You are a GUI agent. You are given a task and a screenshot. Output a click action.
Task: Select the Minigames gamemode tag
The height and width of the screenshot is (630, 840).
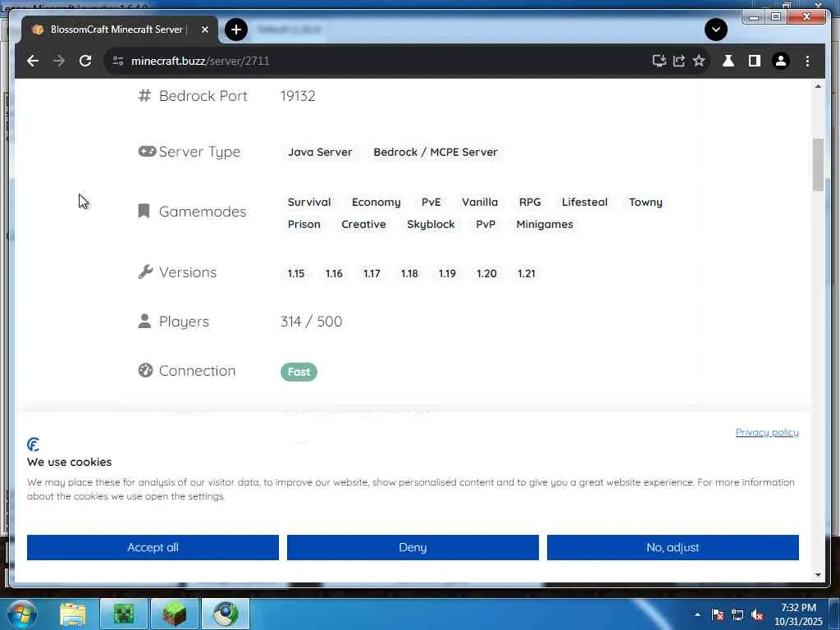click(545, 225)
